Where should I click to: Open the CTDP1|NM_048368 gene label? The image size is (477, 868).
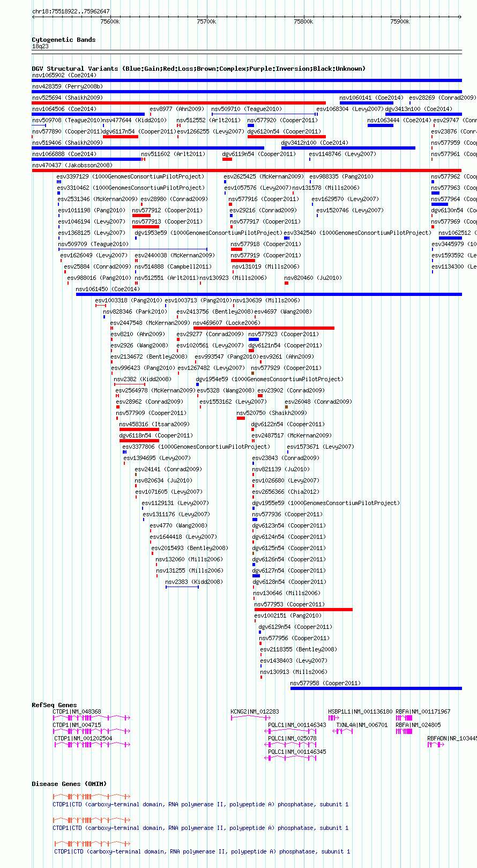coord(77,711)
